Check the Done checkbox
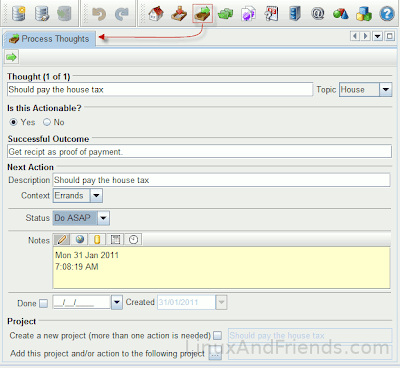400x368 pixels. (x=43, y=303)
